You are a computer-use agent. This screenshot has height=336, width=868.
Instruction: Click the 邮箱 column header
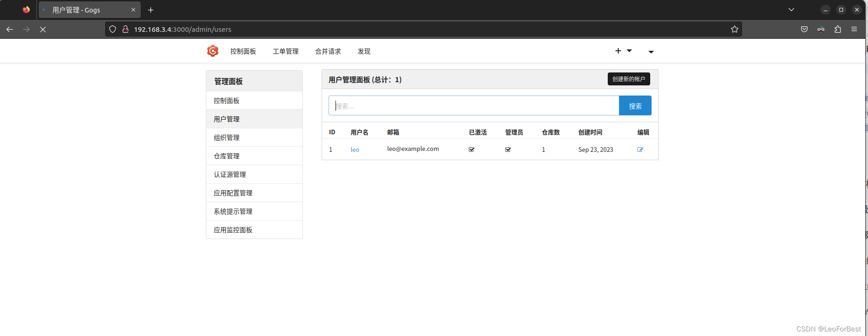[x=393, y=132]
